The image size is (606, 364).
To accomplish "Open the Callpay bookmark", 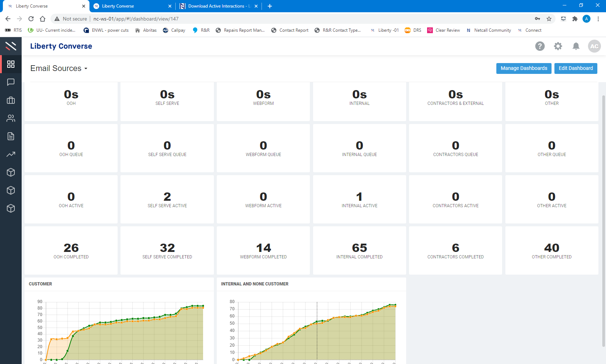I will click(x=174, y=30).
